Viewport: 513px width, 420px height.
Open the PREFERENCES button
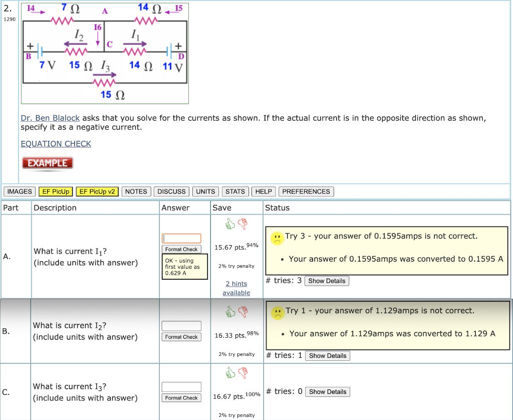click(x=306, y=191)
